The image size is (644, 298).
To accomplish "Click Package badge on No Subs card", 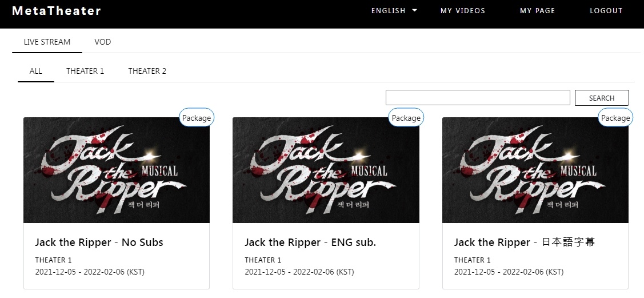I will [x=197, y=118].
